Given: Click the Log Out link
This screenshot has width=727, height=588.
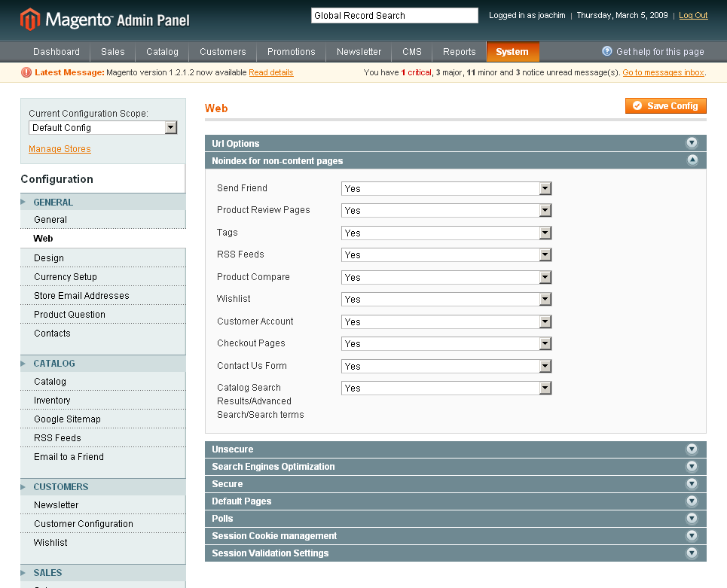Looking at the screenshot, I should (693, 15).
